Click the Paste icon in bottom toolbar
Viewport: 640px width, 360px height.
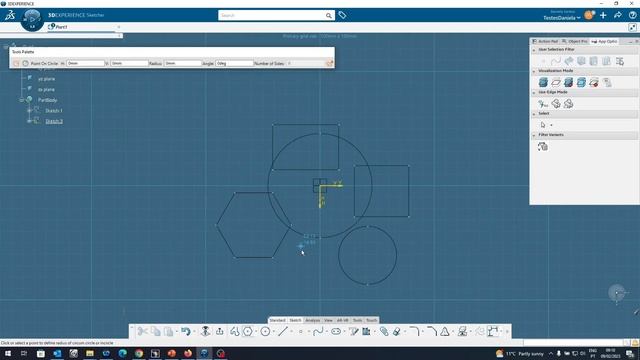169,331
